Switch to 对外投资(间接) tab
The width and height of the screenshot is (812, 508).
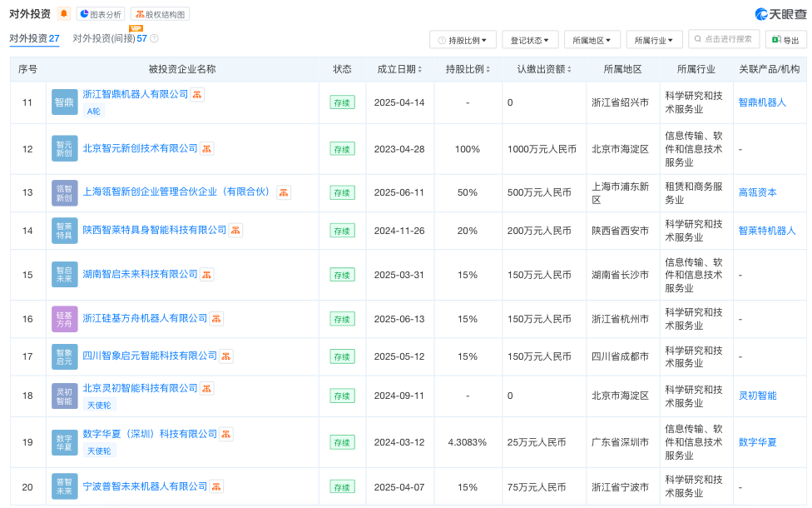pyautogui.click(x=110, y=38)
